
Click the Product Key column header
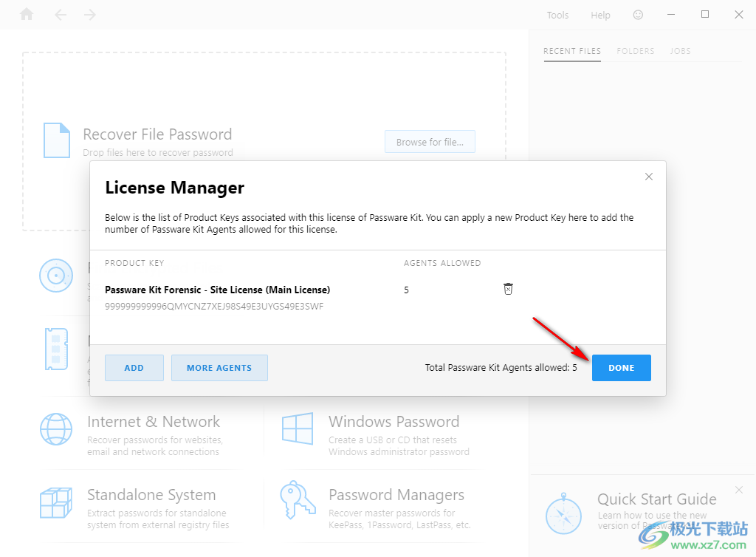134,263
